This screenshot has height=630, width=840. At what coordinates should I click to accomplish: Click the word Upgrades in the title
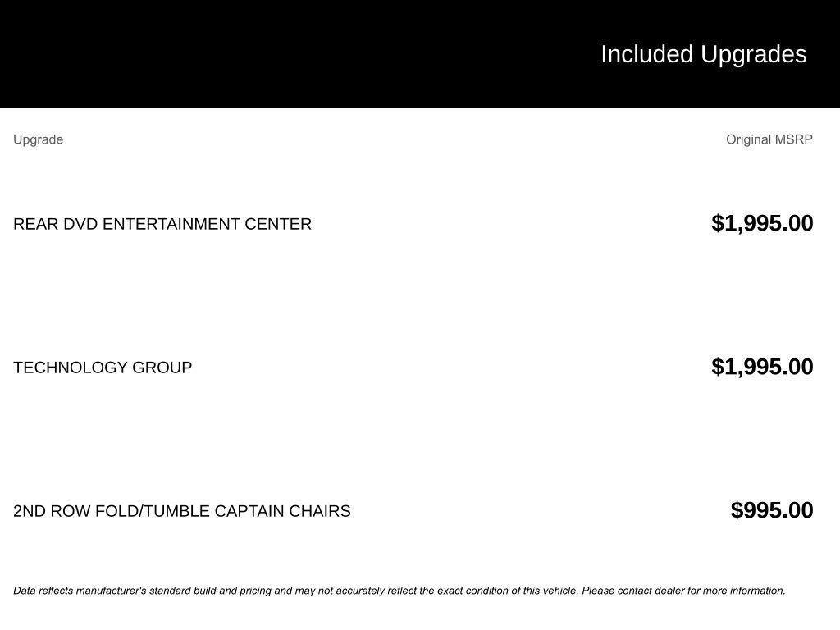click(753, 54)
